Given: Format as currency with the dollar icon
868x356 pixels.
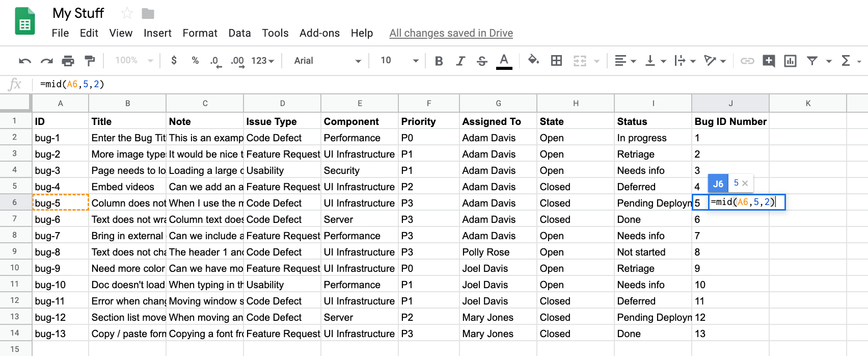Looking at the screenshot, I should point(174,60).
